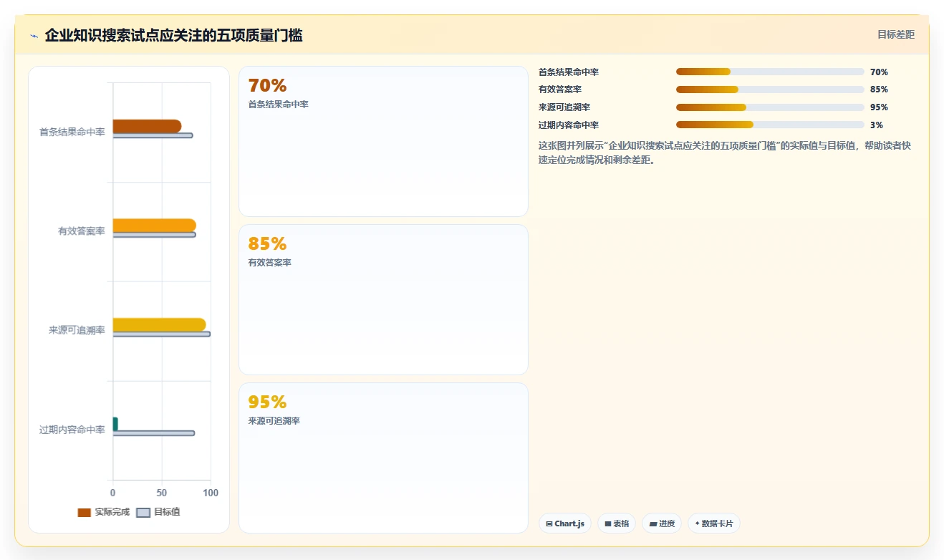Click the x-axis tick label 50
Screen dimensions: 944x560
(162, 493)
